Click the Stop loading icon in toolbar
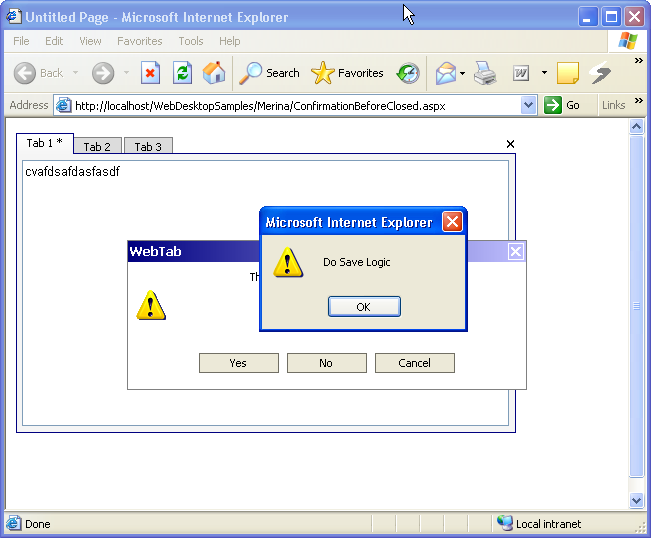This screenshot has height=538, width=651. [x=150, y=73]
